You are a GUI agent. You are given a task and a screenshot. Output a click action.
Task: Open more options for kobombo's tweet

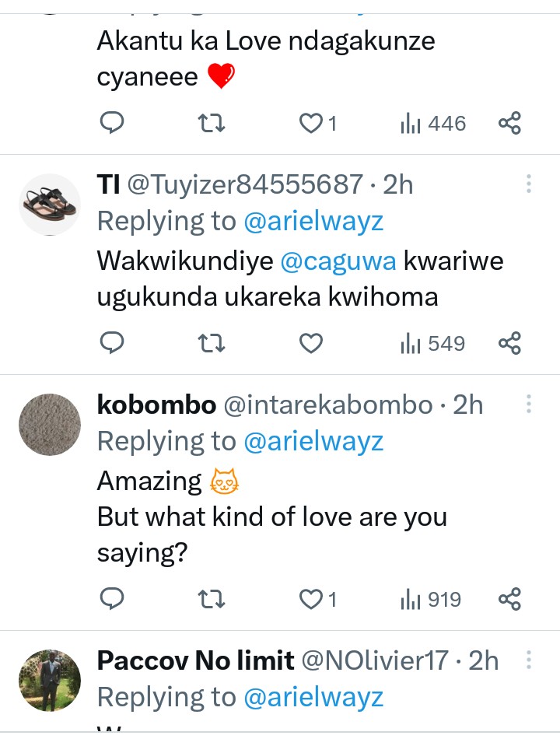[x=528, y=405]
